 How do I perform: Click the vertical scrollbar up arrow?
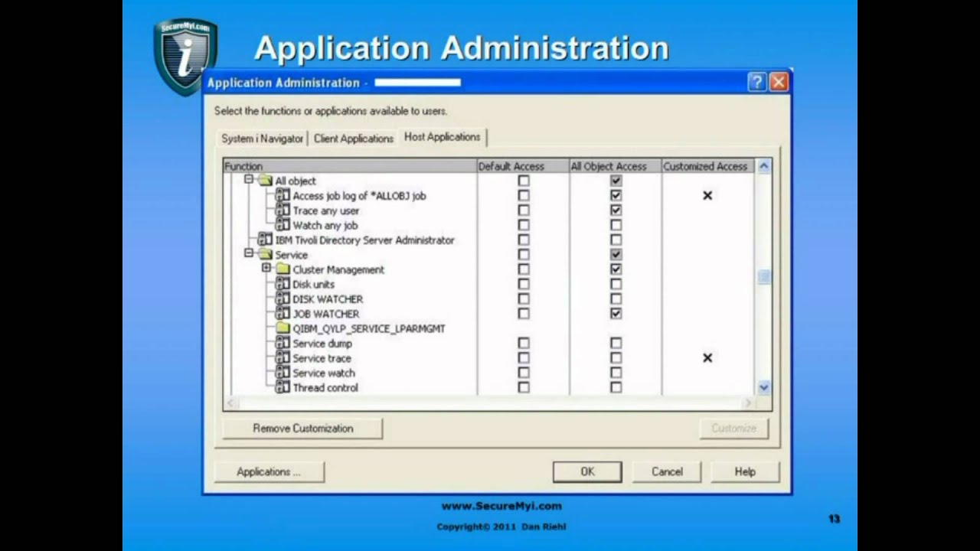point(763,166)
